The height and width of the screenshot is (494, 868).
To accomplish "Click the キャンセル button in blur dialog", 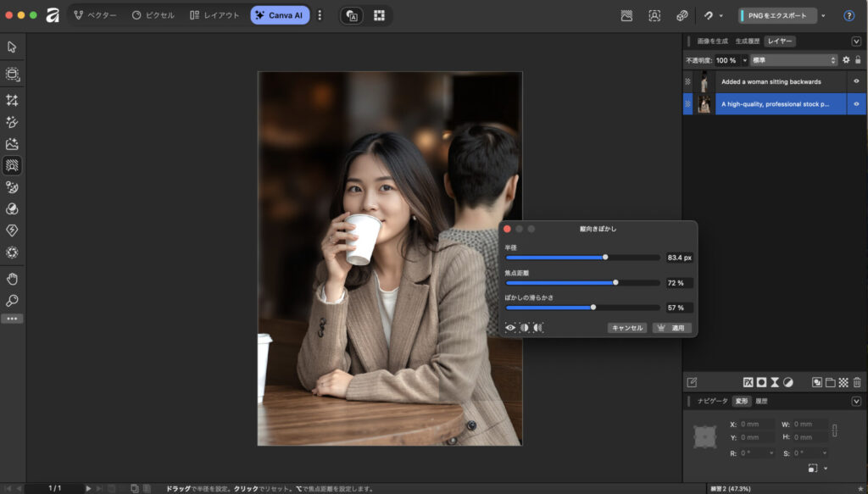I will pyautogui.click(x=626, y=328).
